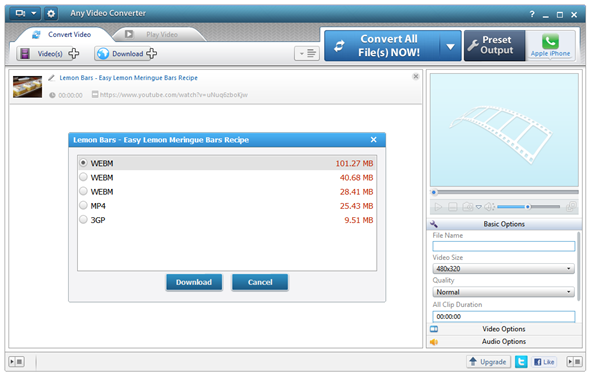Click the Twitter icon in status bar
590x375 pixels.
tap(521, 362)
